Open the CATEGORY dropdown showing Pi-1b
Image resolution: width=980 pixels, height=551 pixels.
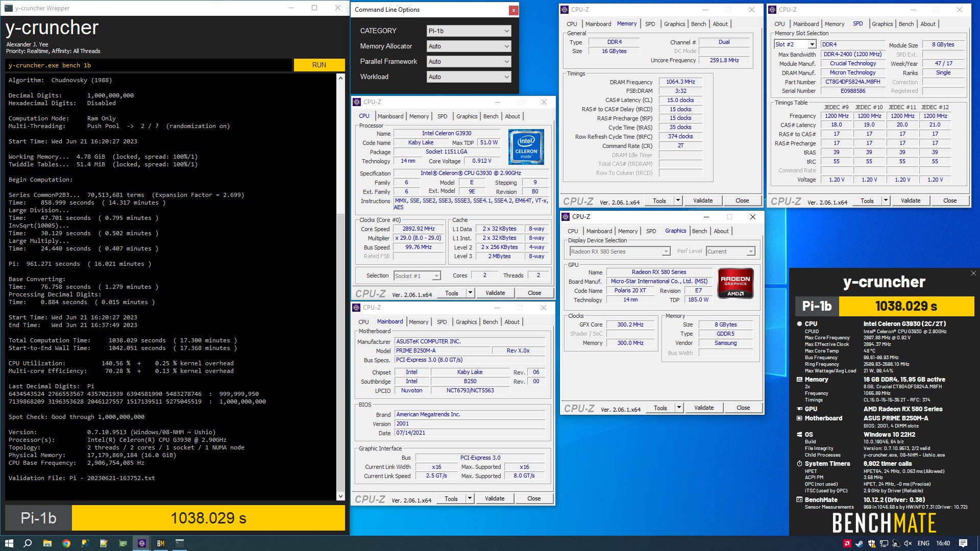tap(469, 31)
